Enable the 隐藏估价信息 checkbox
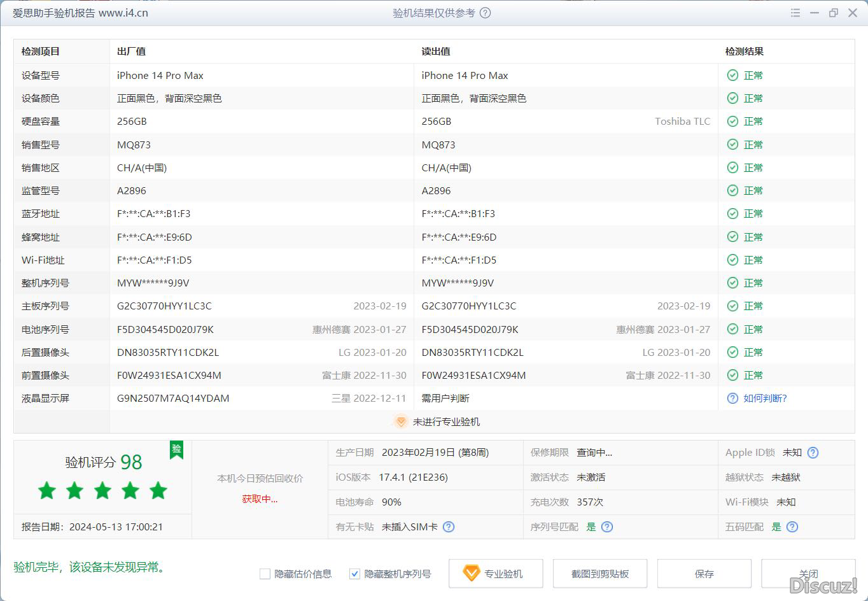 [265, 574]
